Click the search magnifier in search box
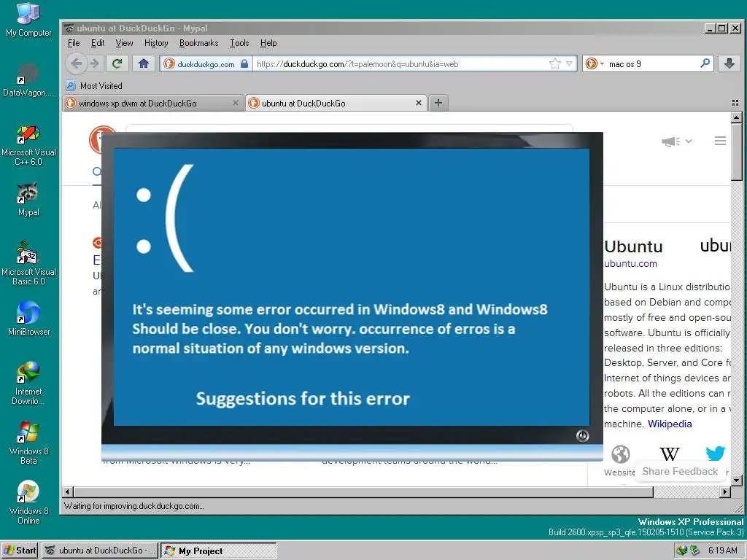 [x=705, y=63]
